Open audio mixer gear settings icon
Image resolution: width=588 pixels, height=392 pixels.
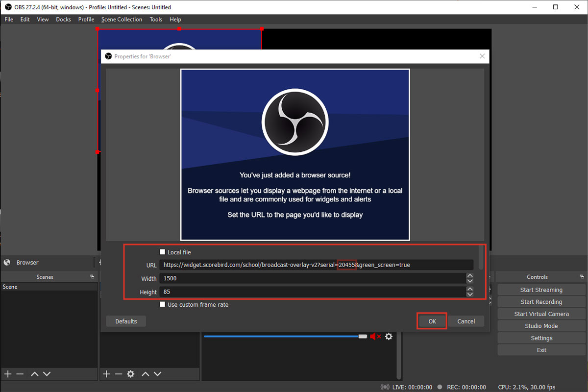389,337
